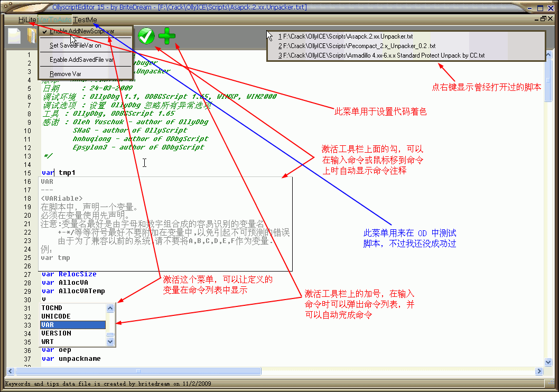The width and height of the screenshot is (559, 392).
Task: Click horizontal scrollbar right arrow
Action: click(539, 371)
